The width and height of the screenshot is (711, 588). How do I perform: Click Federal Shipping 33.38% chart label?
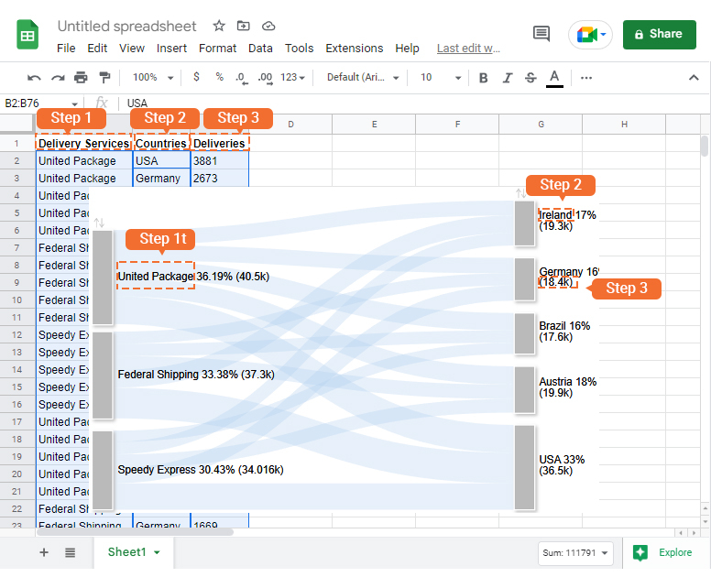click(196, 375)
